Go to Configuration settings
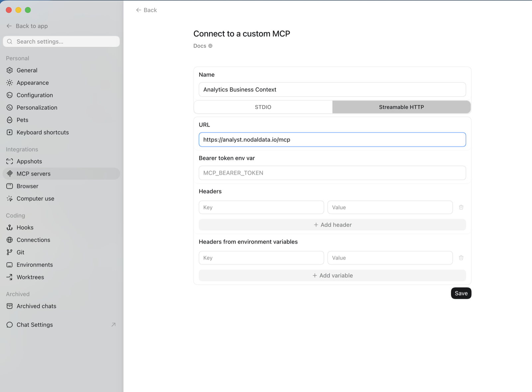532x392 pixels. click(61, 95)
